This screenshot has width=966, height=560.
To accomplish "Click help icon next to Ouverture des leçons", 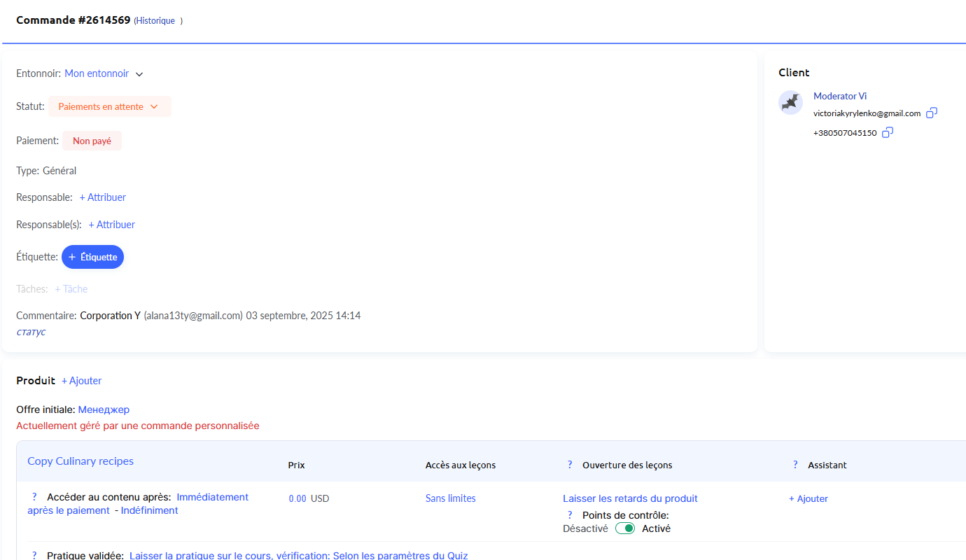I will [570, 465].
